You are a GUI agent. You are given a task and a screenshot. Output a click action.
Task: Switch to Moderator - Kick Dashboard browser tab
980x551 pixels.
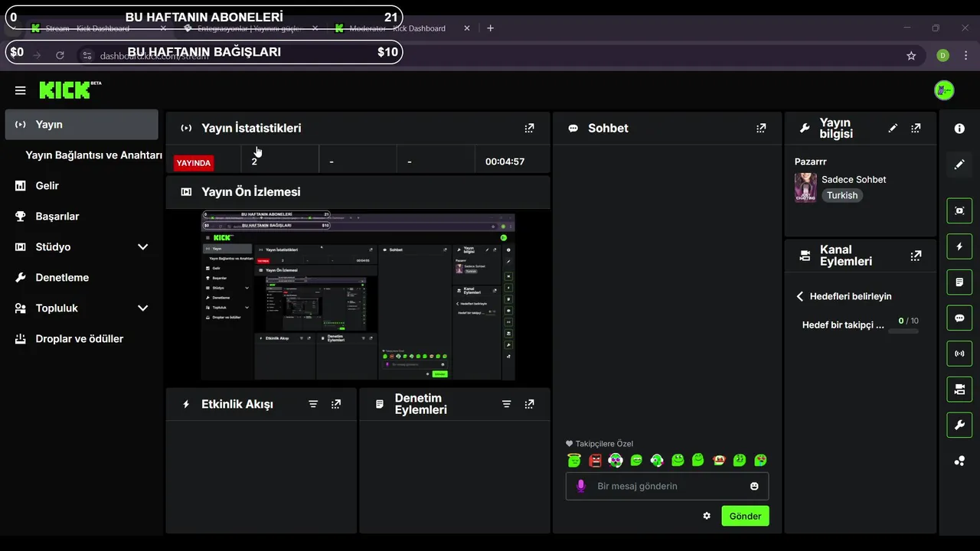pyautogui.click(x=402, y=28)
